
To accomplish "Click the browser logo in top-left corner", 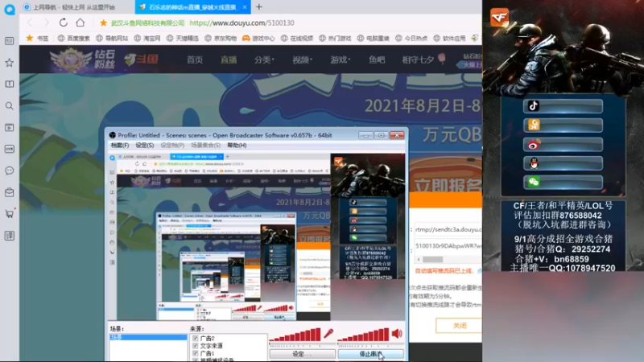I will (x=10, y=9).
